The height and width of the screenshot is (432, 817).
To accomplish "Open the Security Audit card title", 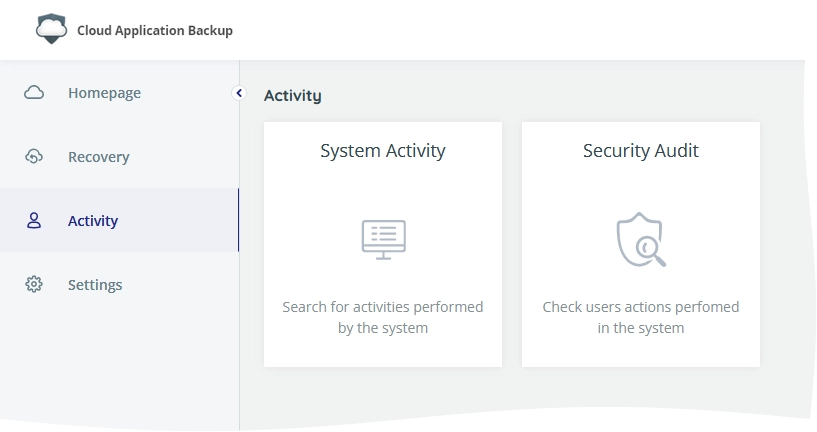I will tap(641, 151).
